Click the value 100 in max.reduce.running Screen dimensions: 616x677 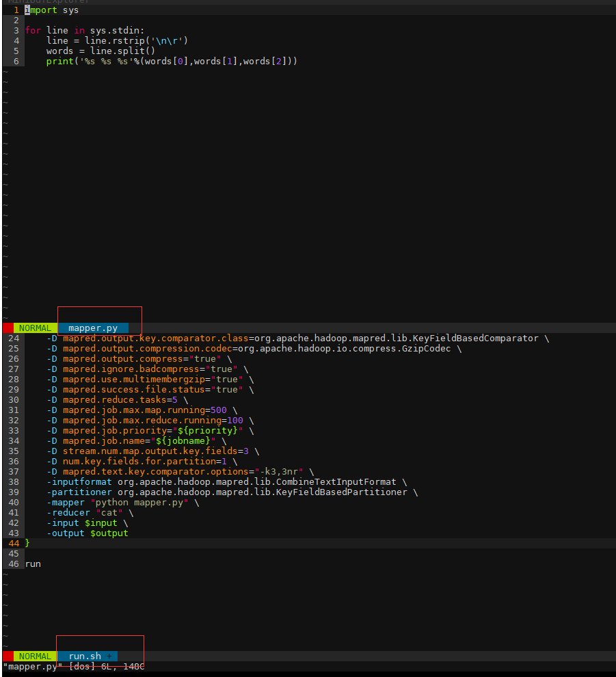click(x=235, y=421)
